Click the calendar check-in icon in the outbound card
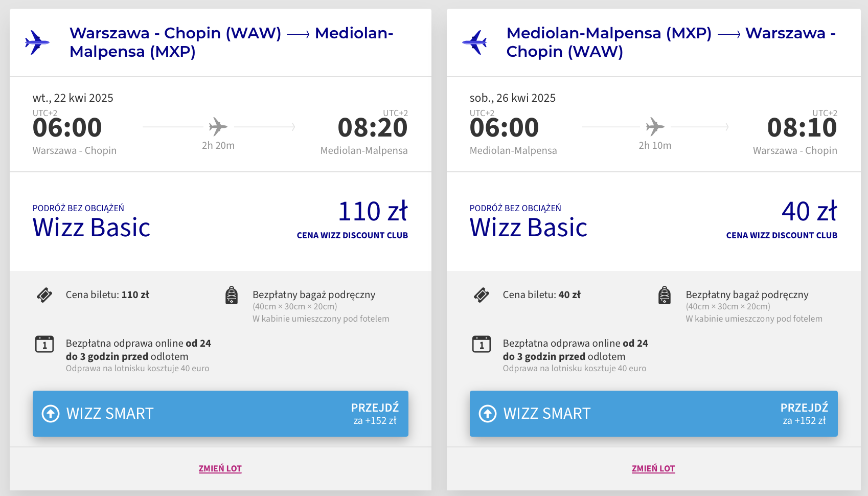Image resolution: width=868 pixels, height=496 pixels. pyautogui.click(x=44, y=344)
